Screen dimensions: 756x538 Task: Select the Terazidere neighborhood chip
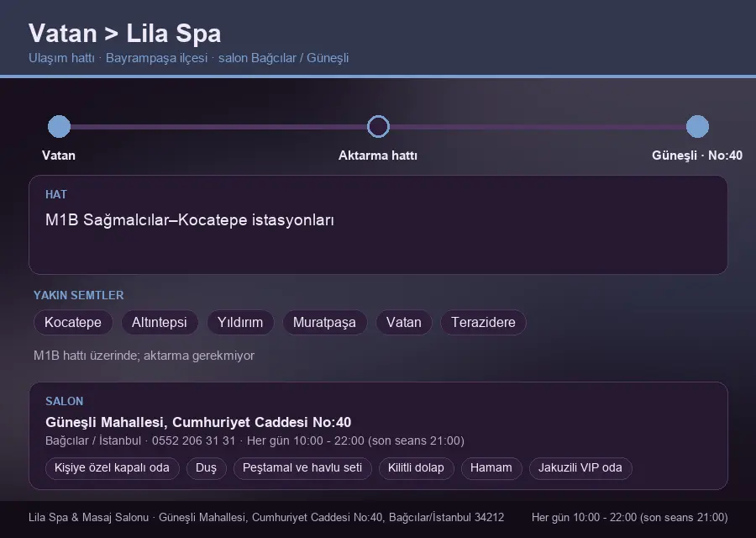pos(483,322)
